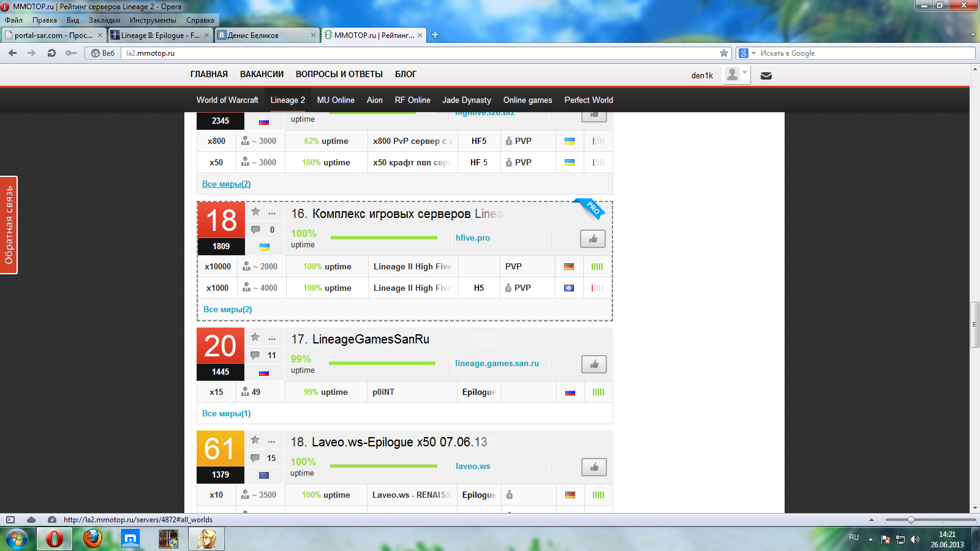Open the mail envelope icon next to den1k
This screenshot has width=980, height=551.
[766, 76]
